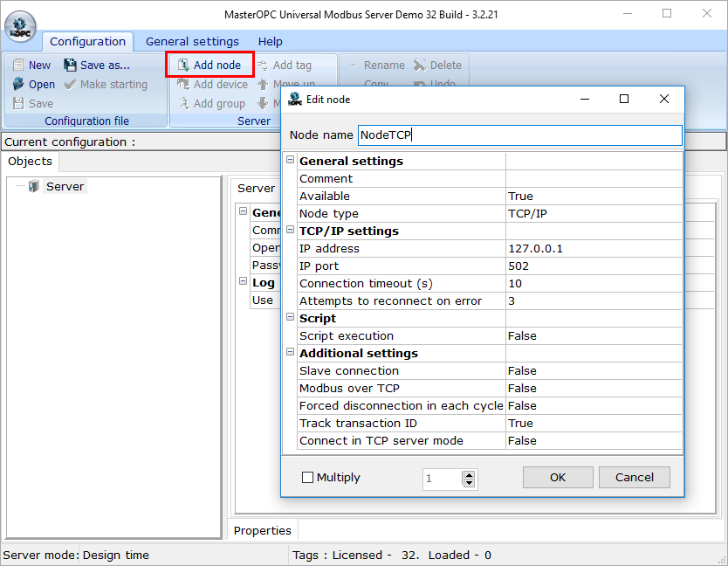This screenshot has width=728, height=566.
Task: Increase the Multiply count with up arrow
Action: click(470, 474)
